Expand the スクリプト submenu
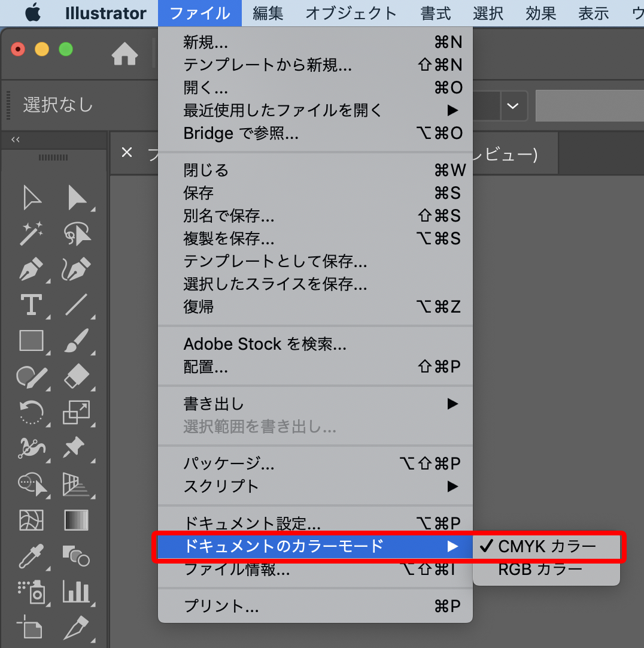The image size is (644, 648). coord(315,486)
